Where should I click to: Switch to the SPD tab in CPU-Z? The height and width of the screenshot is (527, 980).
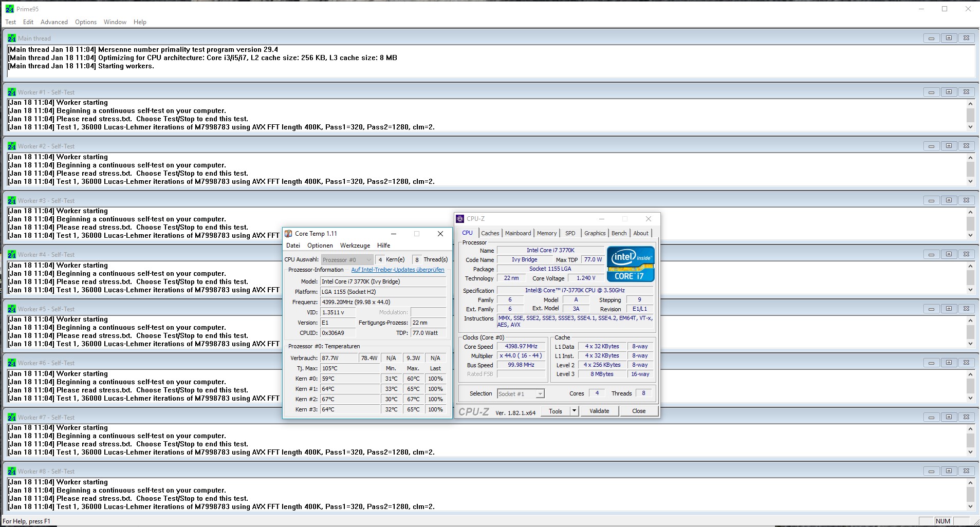[x=570, y=233]
